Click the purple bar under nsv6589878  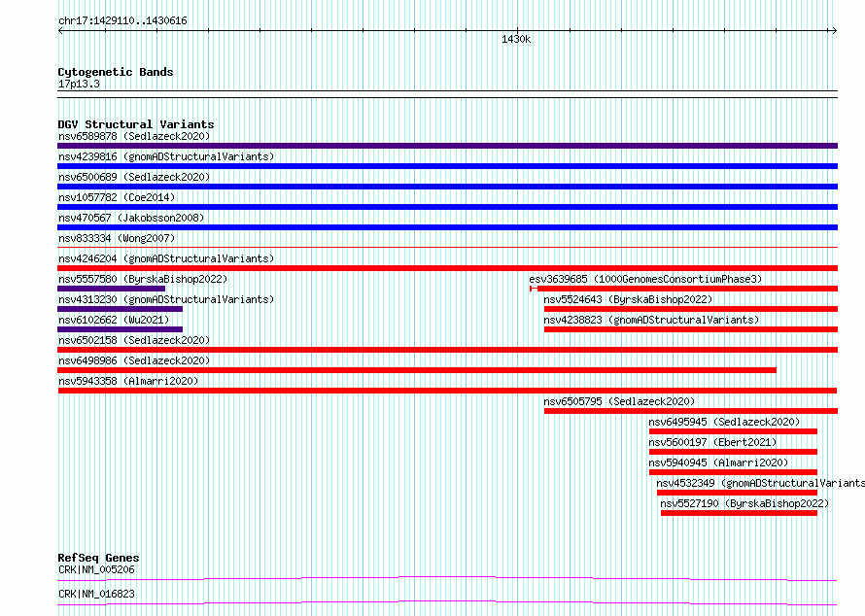click(x=447, y=146)
